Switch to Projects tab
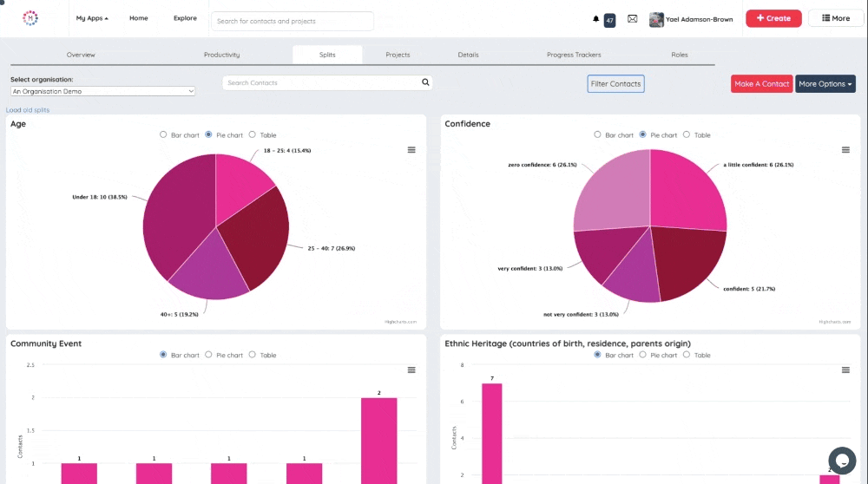This screenshot has width=868, height=484. coord(398,55)
